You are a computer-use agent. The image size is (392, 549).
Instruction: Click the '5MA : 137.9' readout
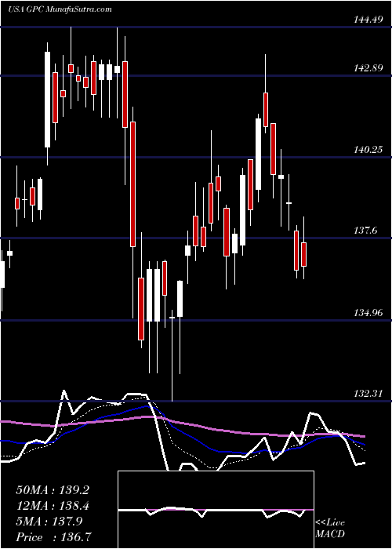[49, 522]
